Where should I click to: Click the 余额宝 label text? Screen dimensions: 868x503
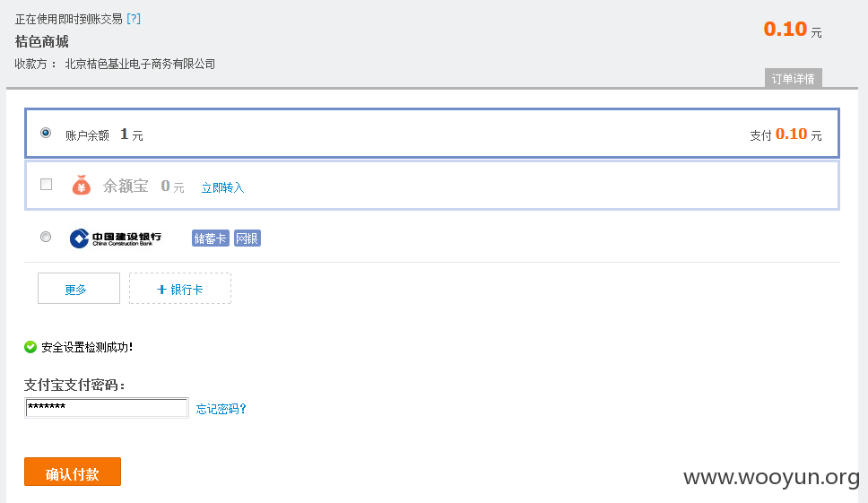[x=126, y=186]
